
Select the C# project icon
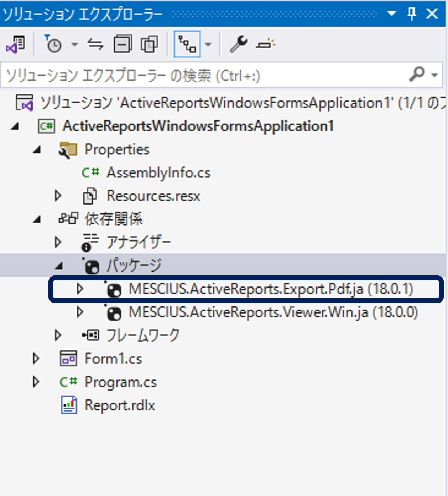pos(47,126)
